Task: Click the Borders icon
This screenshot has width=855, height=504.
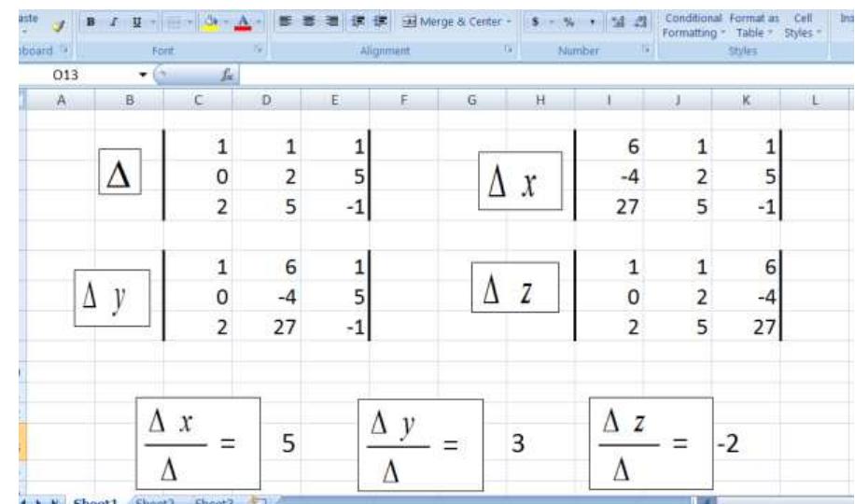Action: pyautogui.click(x=174, y=23)
